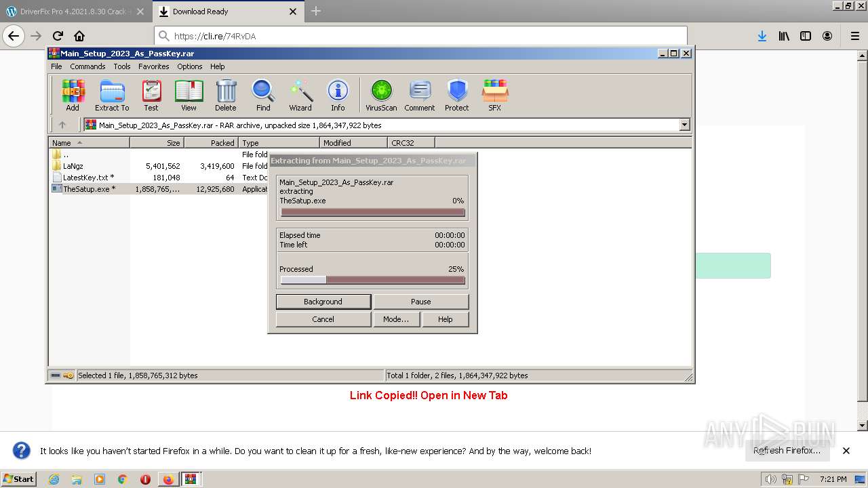
Task: Reload the page in Firefox
Action: [x=58, y=36]
